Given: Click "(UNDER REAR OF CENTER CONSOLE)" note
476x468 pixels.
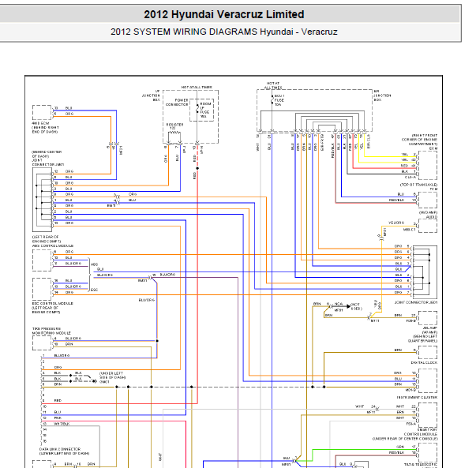Looking at the screenshot, I should click(405, 439).
